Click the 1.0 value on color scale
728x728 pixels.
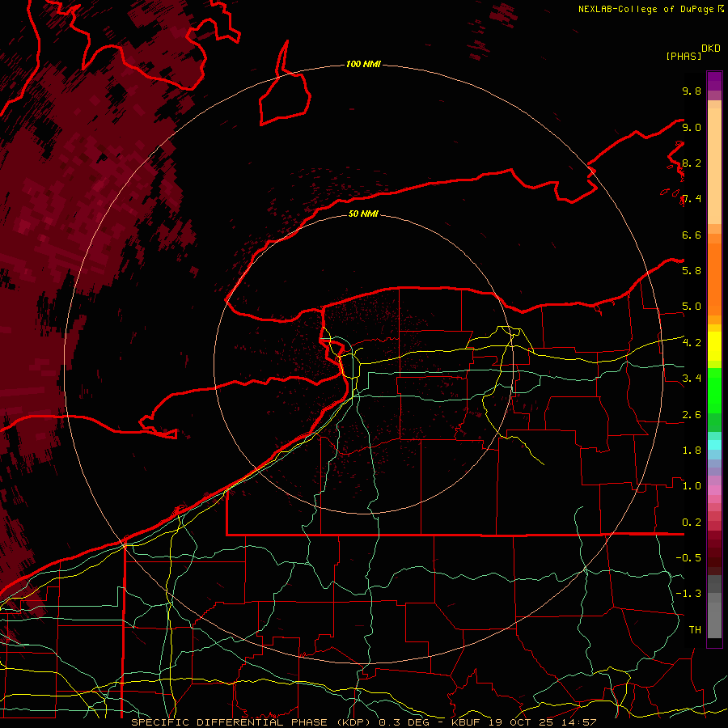[692, 485]
